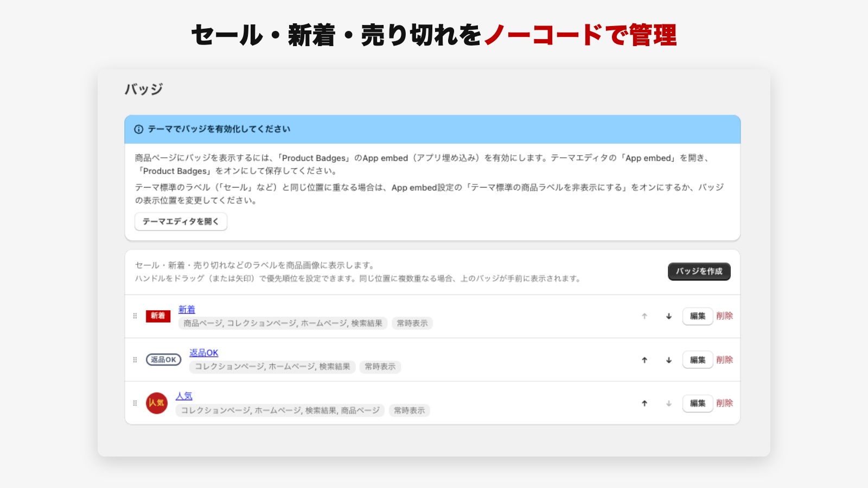Open the 新着 badge link
Viewport: 868px width, 488px height.
tap(187, 310)
